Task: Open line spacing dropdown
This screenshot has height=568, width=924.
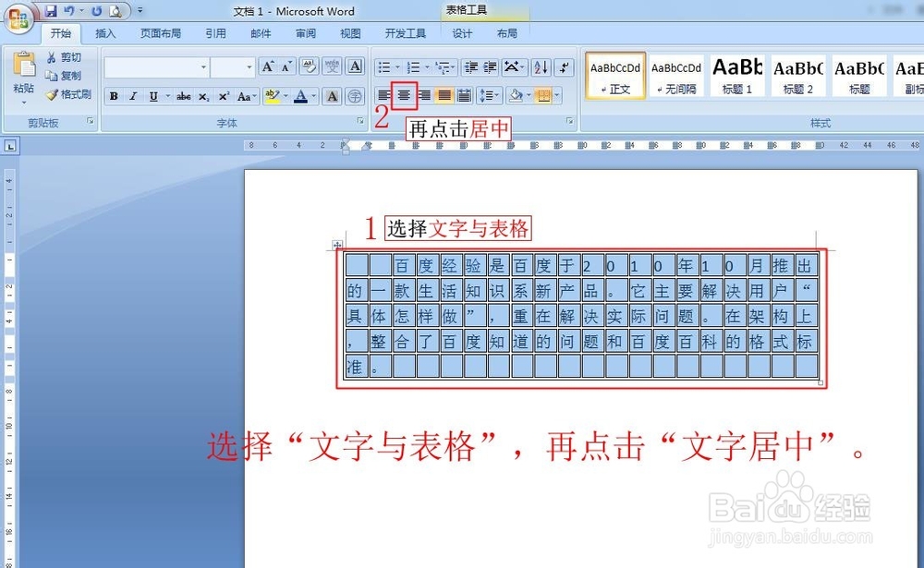Action: point(489,95)
